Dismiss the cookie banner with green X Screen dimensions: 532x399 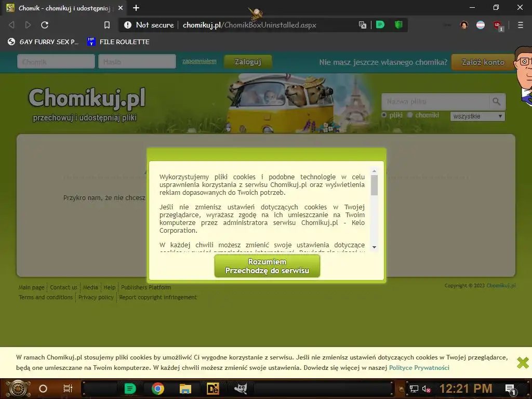[x=523, y=362]
